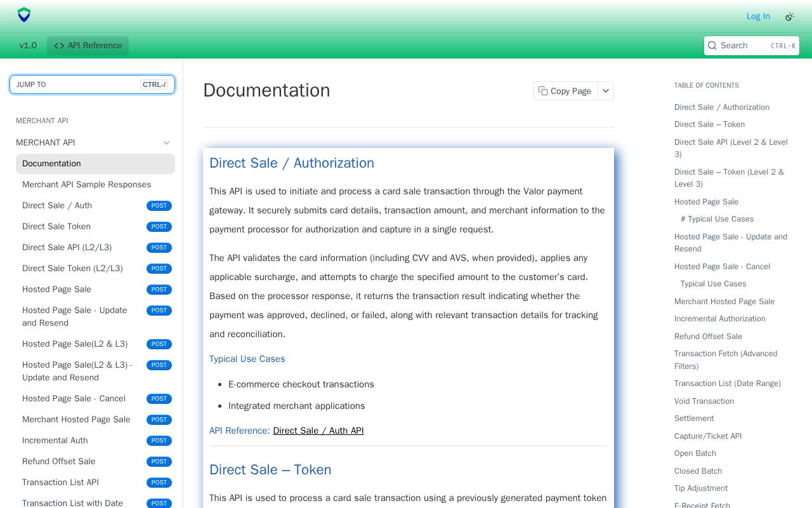Open the v1.0 version selector
This screenshot has height=508, width=812.
point(28,46)
